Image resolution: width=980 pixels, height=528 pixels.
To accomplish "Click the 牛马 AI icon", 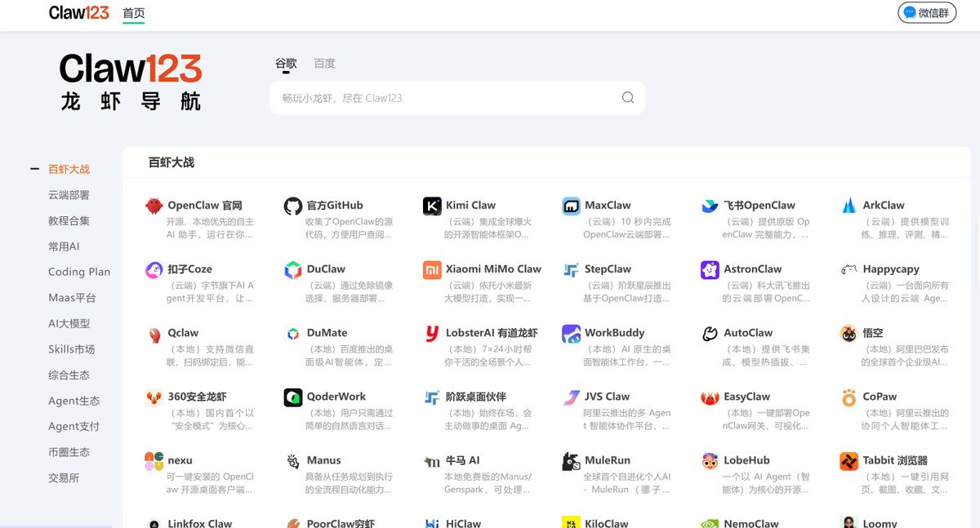I will tap(432, 460).
